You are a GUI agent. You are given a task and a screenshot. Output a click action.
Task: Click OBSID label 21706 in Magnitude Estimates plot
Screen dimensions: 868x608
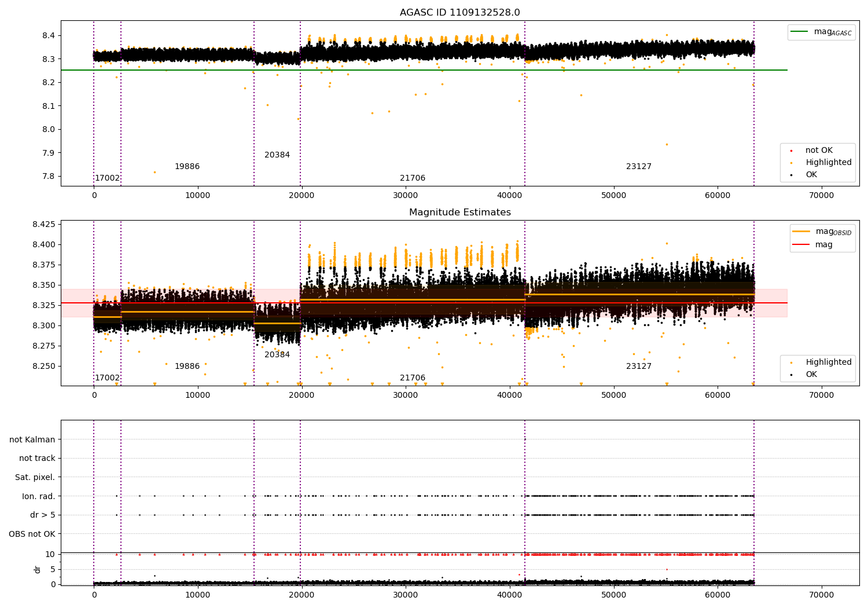[x=413, y=378]
